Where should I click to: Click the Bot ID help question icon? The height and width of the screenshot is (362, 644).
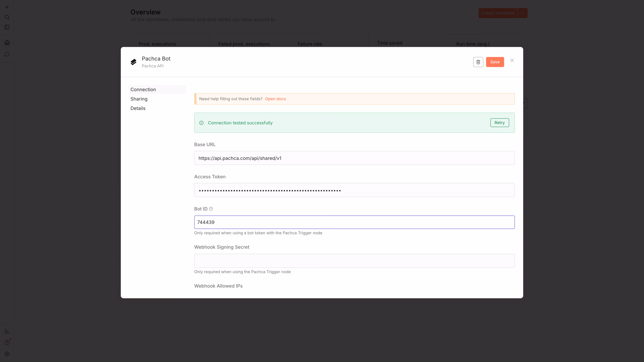(x=211, y=209)
